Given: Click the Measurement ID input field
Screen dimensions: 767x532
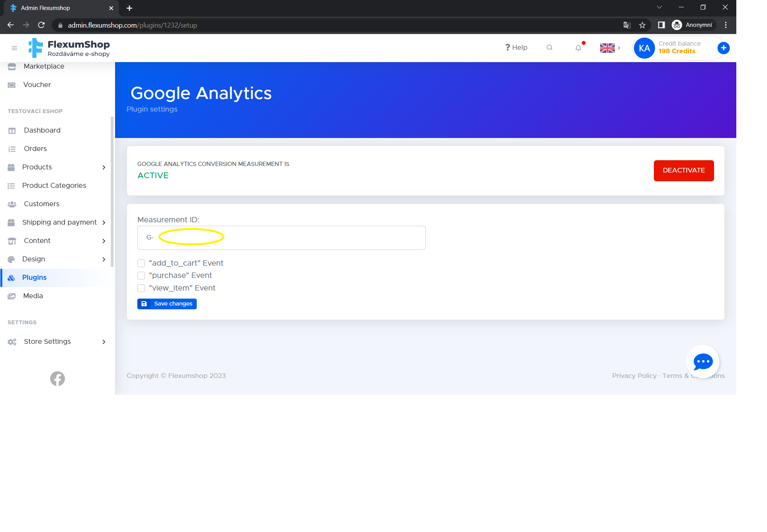Looking at the screenshot, I should pos(281,238).
